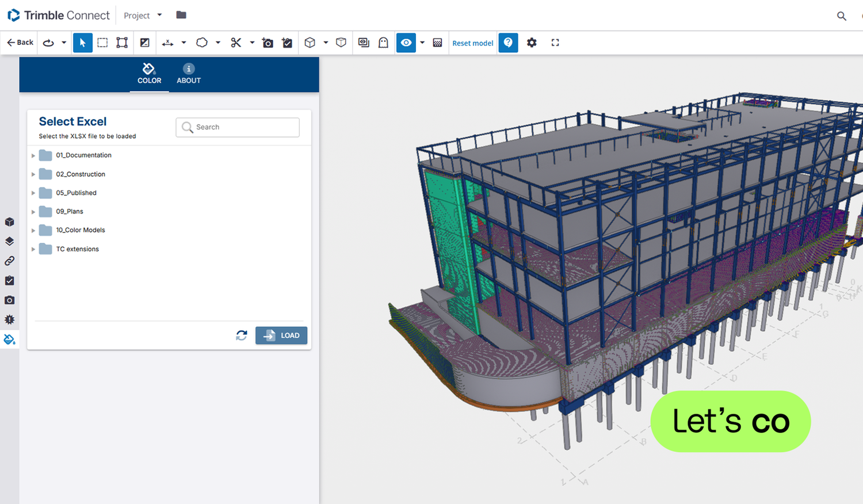863x504 pixels.
Task: Choose the measure tool icon
Action: click(167, 43)
